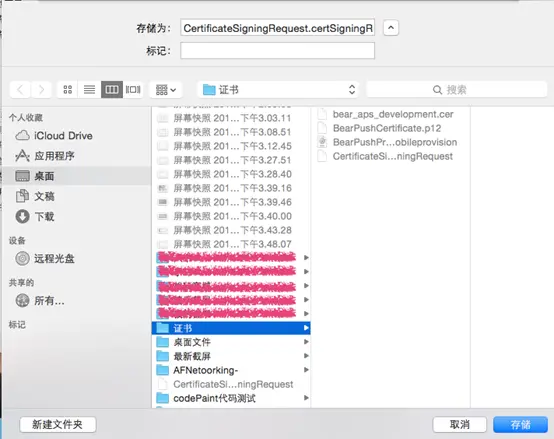Select 屏幕快照 下午3.48.07 file
This screenshot has width=554, height=439.
coord(231,244)
